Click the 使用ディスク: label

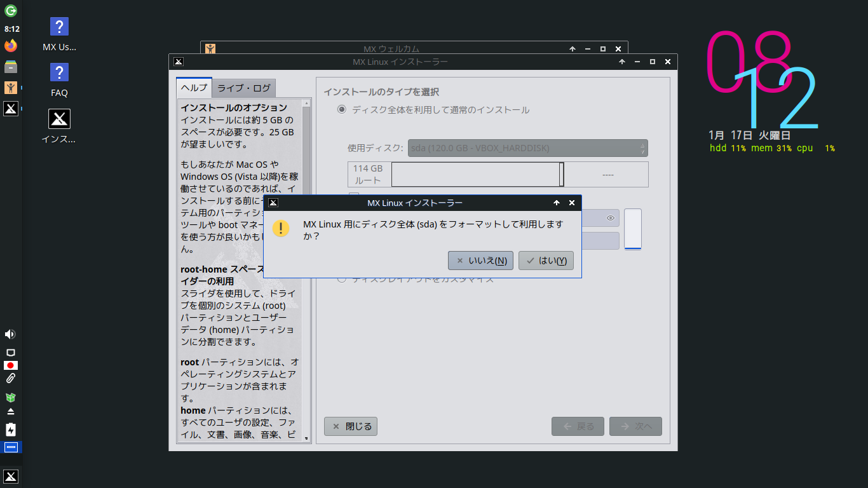[375, 148]
